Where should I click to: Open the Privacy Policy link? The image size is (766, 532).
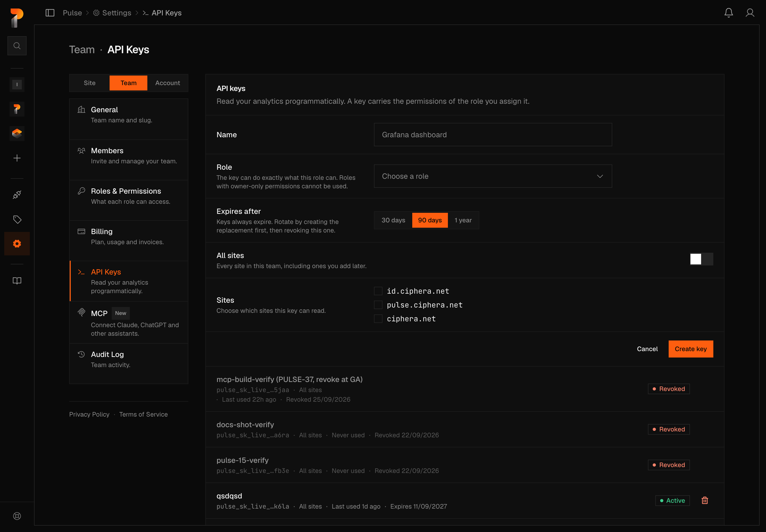[89, 414]
